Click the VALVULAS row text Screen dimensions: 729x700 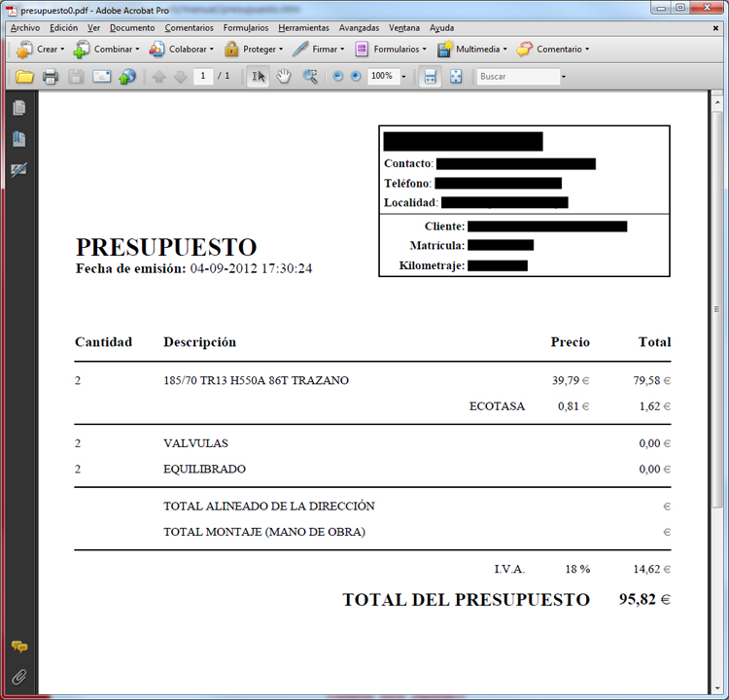195,443
